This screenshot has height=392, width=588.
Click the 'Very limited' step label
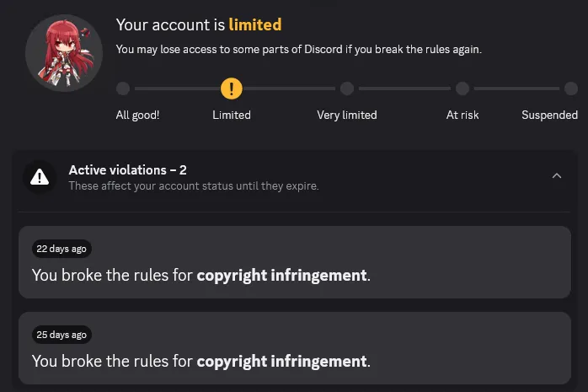pos(347,115)
